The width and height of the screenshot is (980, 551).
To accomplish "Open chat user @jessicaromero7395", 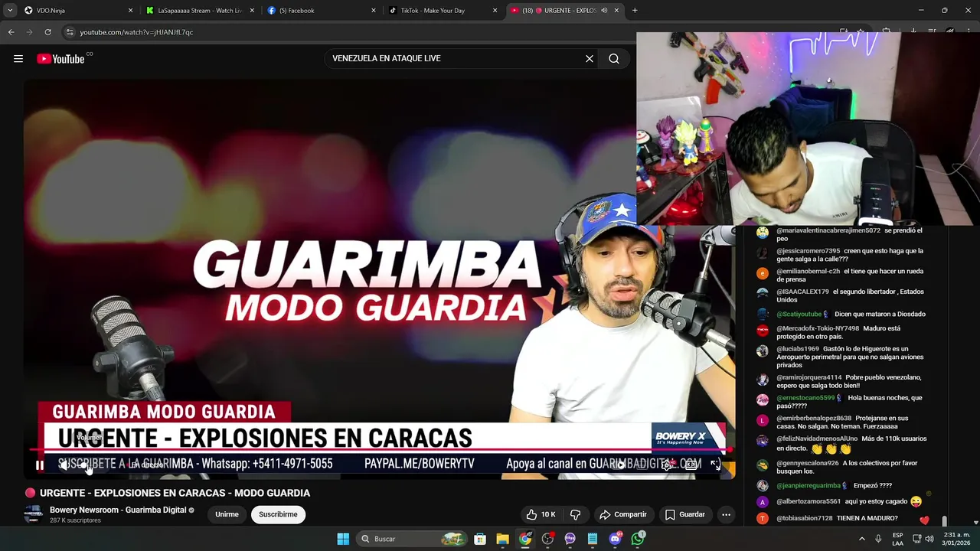I will click(808, 251).
